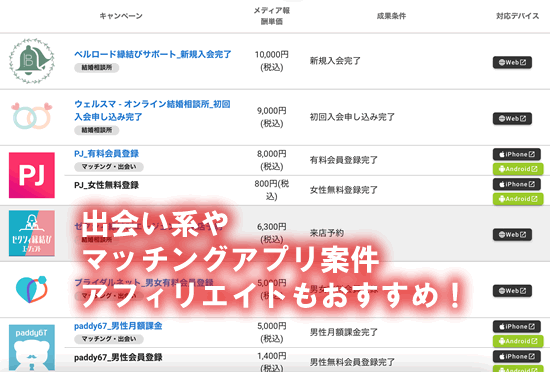Click 男性無料会員登録完了 condition text
Screen dimensions: 550x372
(x=352, y=362)
